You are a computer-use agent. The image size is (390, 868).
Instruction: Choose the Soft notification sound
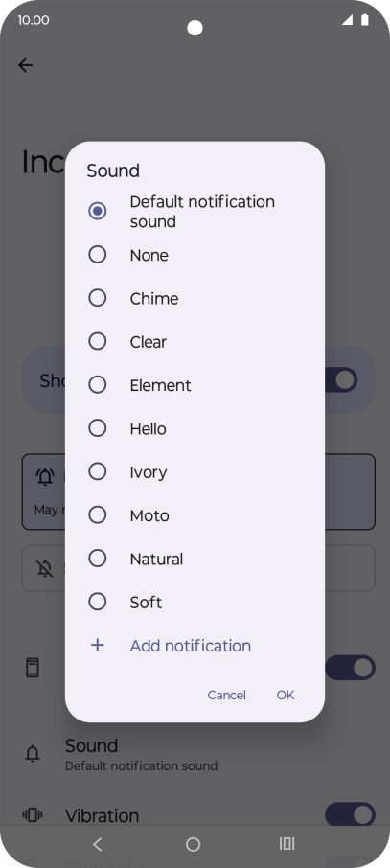(98, 602)
